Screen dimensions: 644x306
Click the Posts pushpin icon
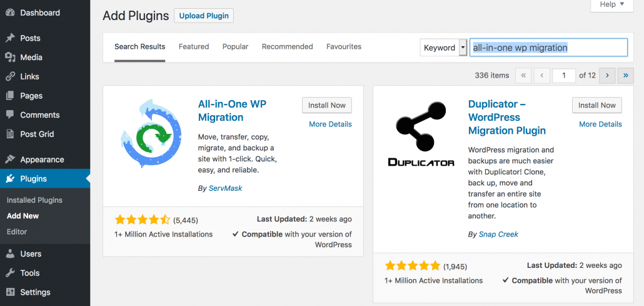[x=10, y=38]
